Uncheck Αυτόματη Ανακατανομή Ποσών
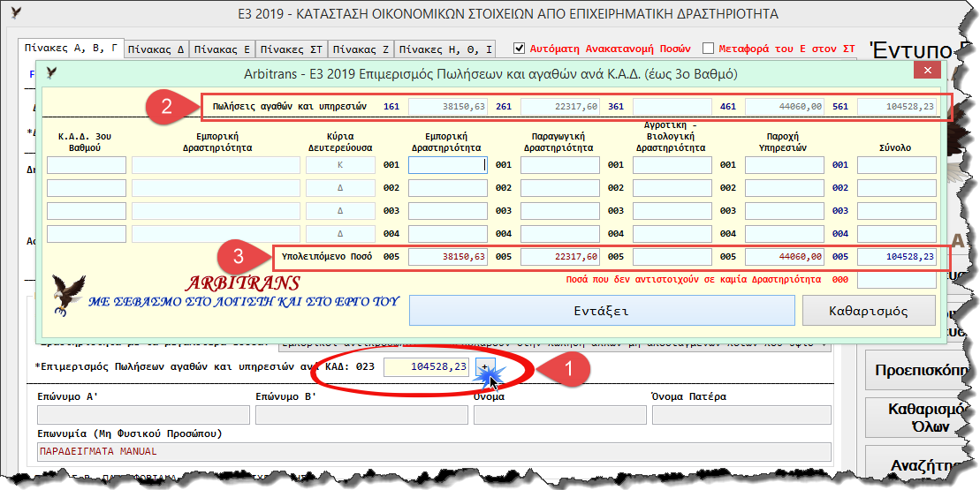Viewport: 980px width, 490px height. pos(519,48)
